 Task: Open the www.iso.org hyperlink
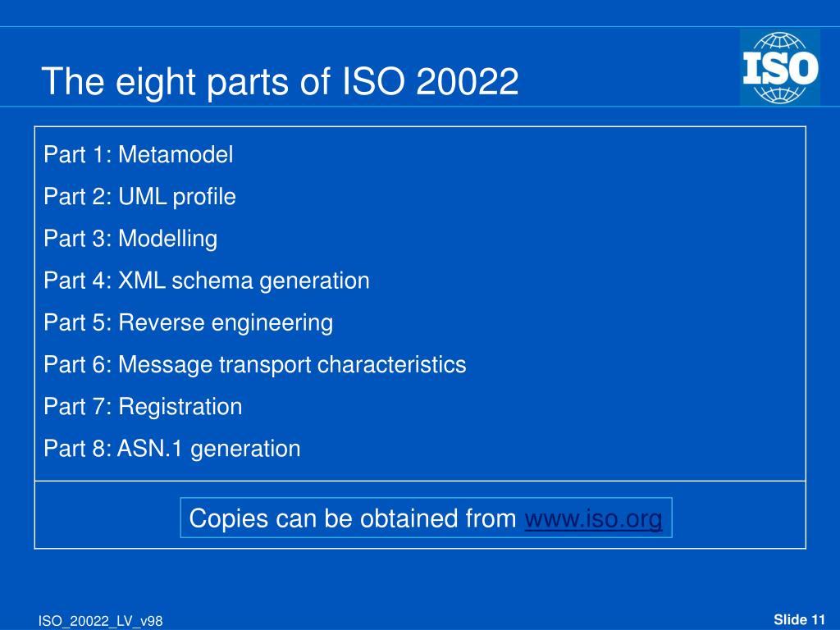593,518
